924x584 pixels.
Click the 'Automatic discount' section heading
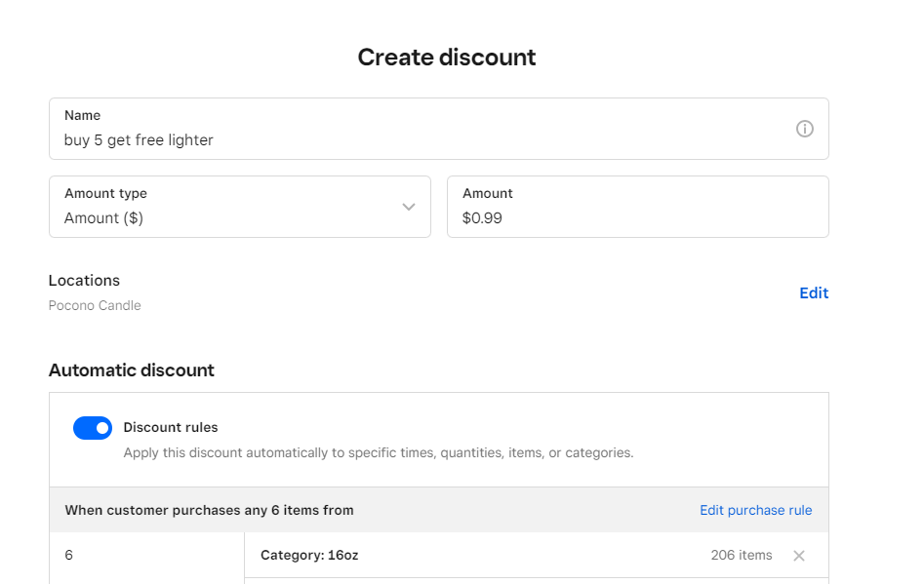click(x=132, y=370)
